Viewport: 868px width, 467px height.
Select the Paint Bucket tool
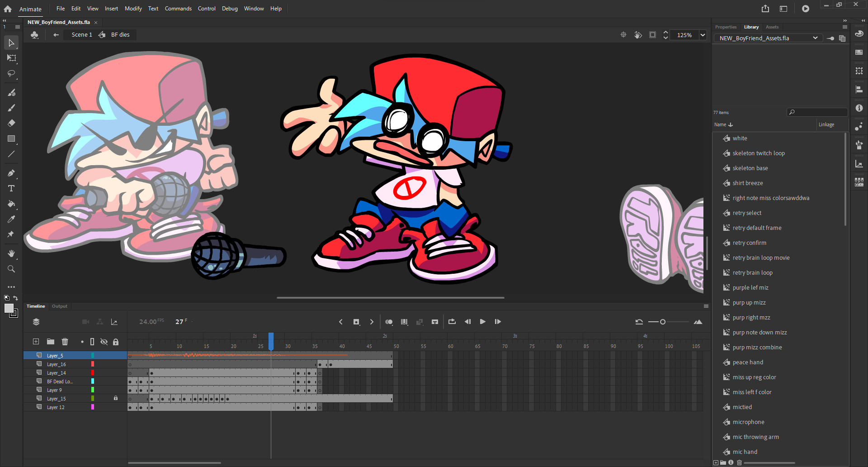click(11, 204)
